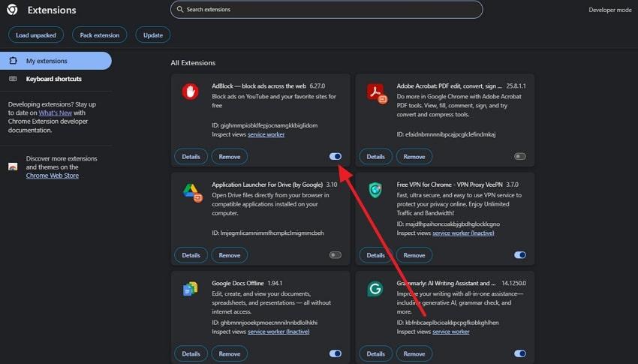Open Details for AdBlock
The height and width of the screenshot is (364, 638).
[191, 157]
